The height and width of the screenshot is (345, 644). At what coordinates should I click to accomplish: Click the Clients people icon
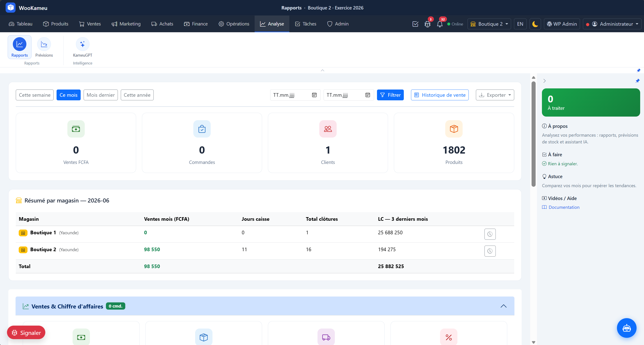click(x=328, y=129)
